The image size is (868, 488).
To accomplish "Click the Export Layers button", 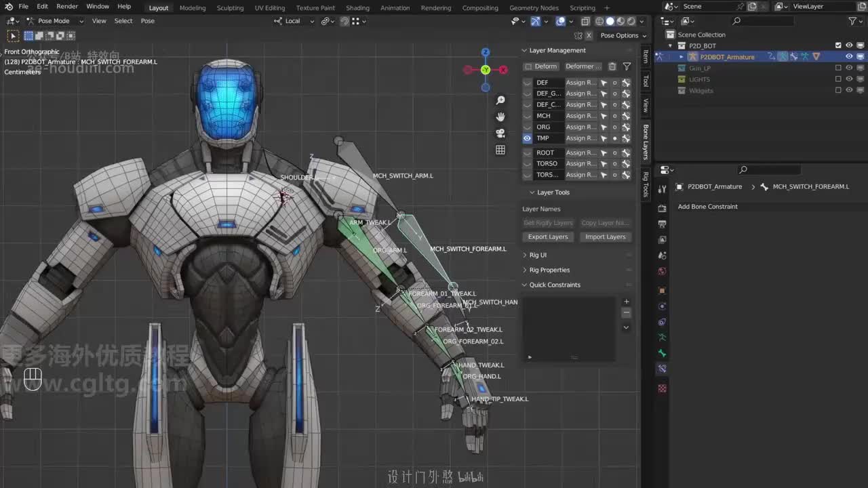I will pos(548,237).
